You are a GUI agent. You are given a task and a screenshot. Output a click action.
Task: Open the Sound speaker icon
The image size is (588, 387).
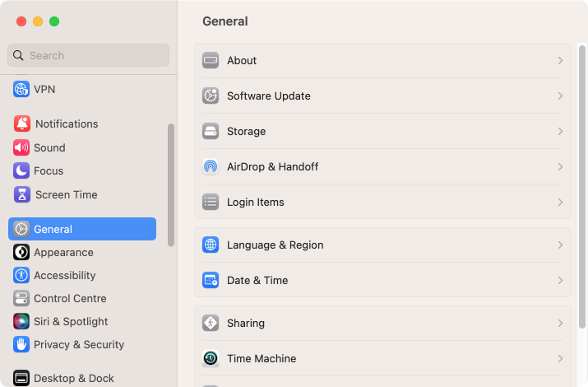(21, 147)
